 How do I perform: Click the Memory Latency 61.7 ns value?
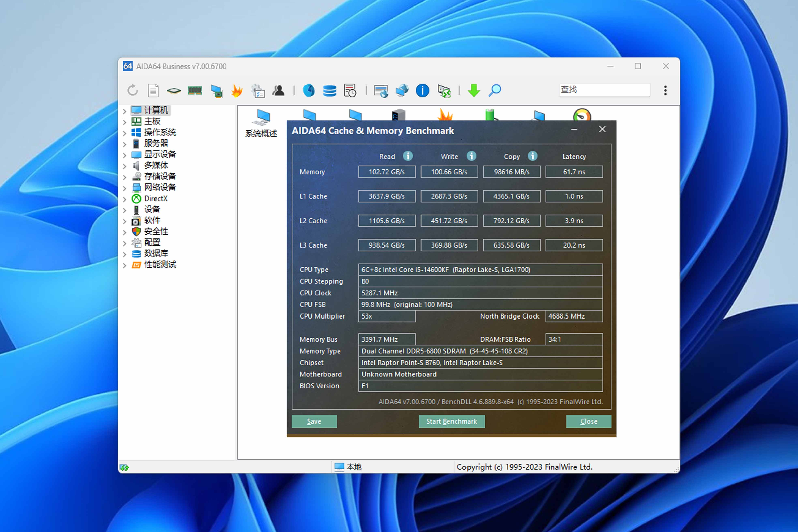pyautogui.click(x=574, y=172)
